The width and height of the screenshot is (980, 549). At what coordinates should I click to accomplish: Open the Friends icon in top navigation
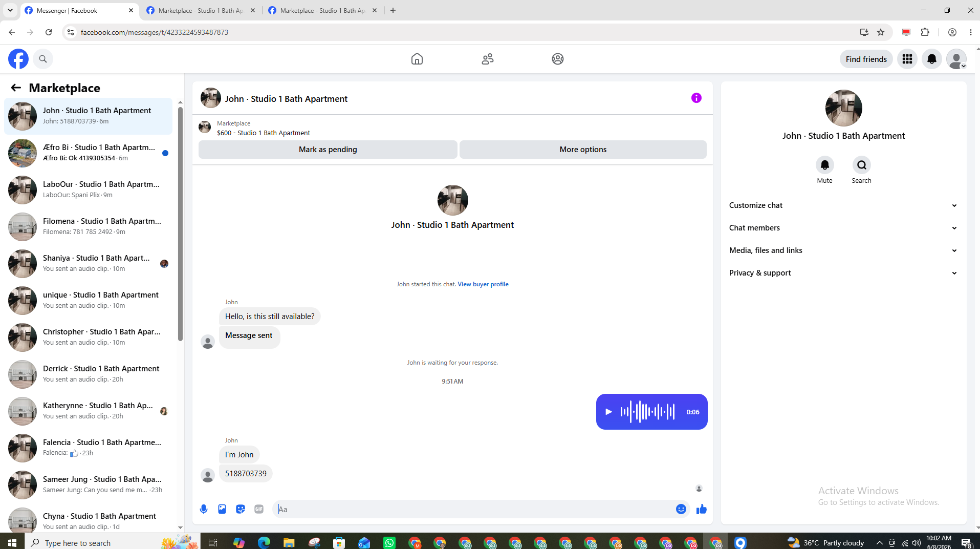(488, 59)
